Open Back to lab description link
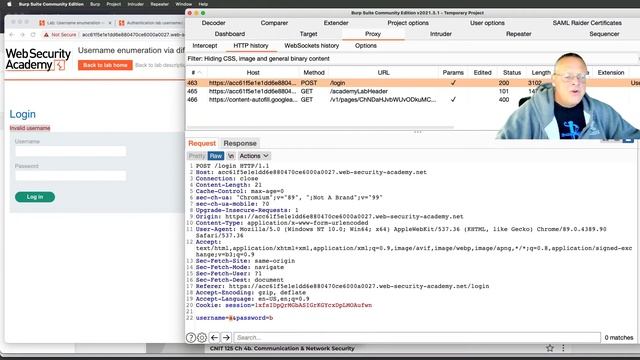 (x=160, y=65)
